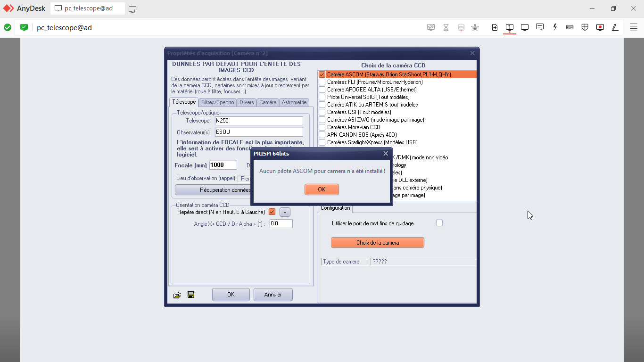Open the whiteboard pen icon
Viewport: 644px width, 362px height.
(615, 27)
